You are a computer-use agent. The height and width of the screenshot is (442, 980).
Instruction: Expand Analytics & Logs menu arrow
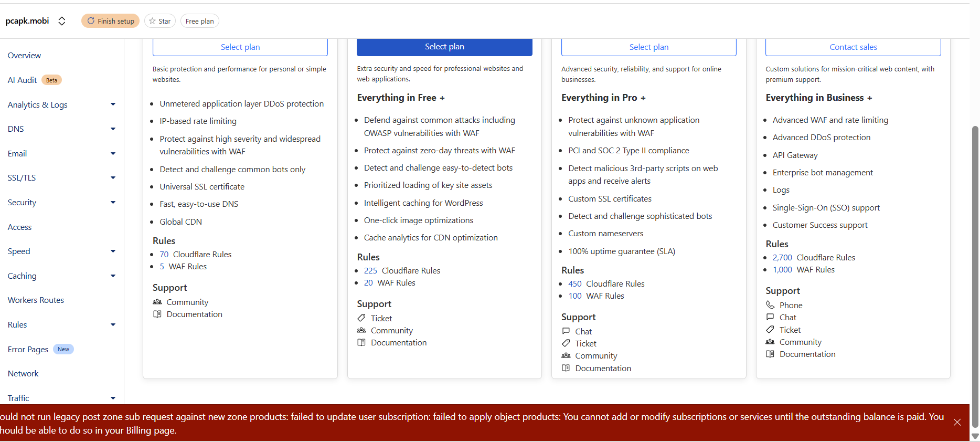(x=113, y=104)
